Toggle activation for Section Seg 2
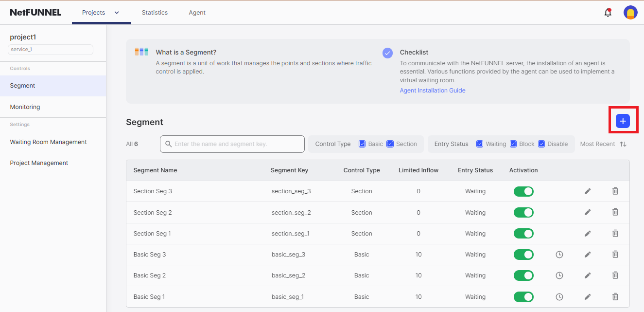Viewport: 644px width, 312px height. click(523, 212)
